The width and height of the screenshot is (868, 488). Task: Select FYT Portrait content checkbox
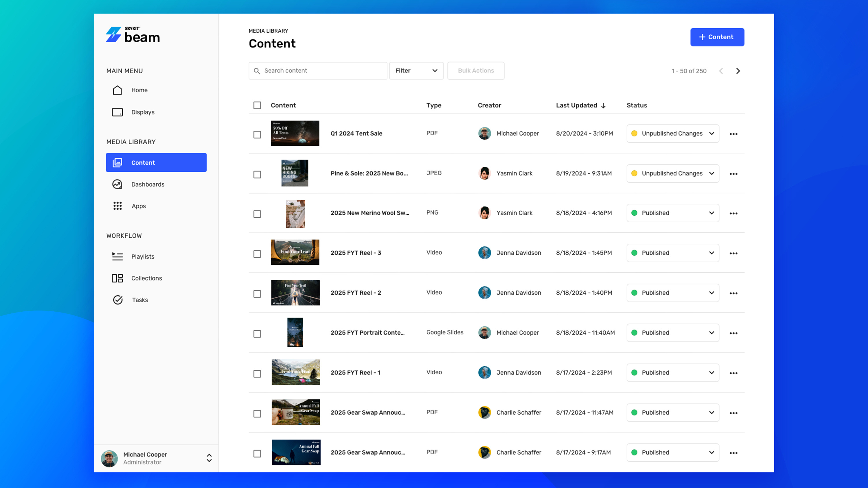click(257, 334)
